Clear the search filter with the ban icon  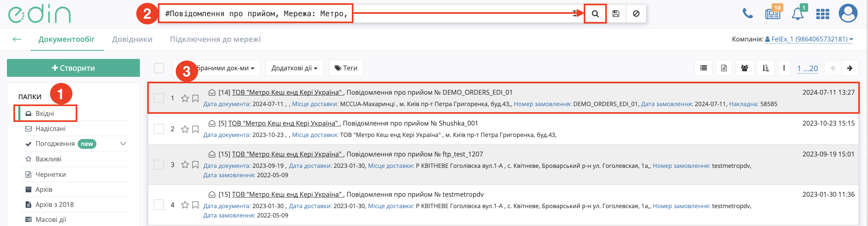coord(636,14)
